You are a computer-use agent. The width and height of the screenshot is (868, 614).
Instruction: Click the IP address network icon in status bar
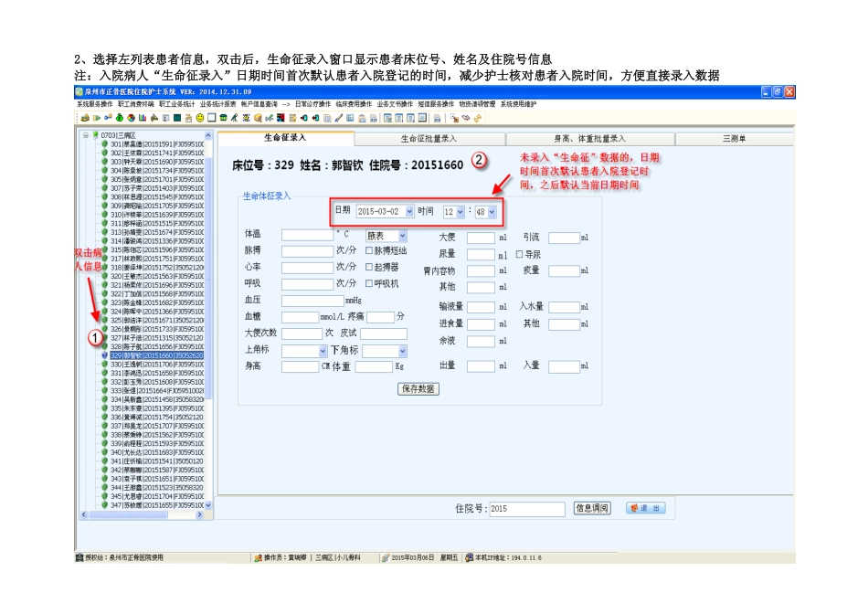pos(470,557)
